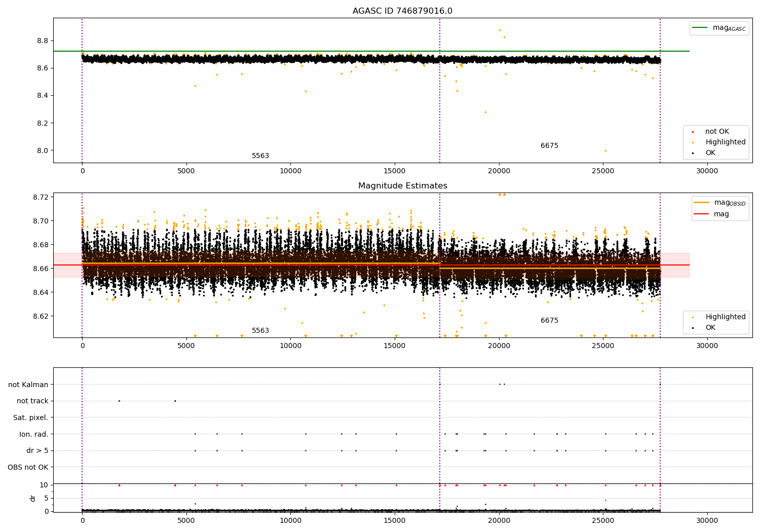The width and height of the screenshot is (760, 532).
Task: Click the green line sample beside mag AGASC legend
Action: pyautogui.click(x=700, y=28)
